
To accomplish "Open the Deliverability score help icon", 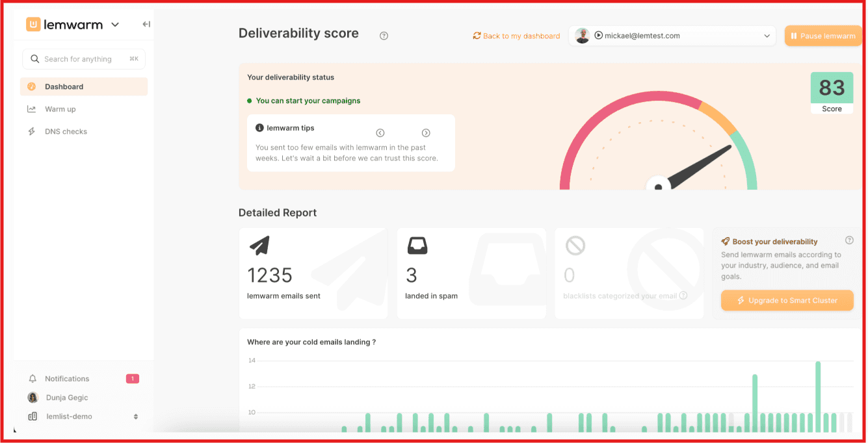I will point(384,36).
